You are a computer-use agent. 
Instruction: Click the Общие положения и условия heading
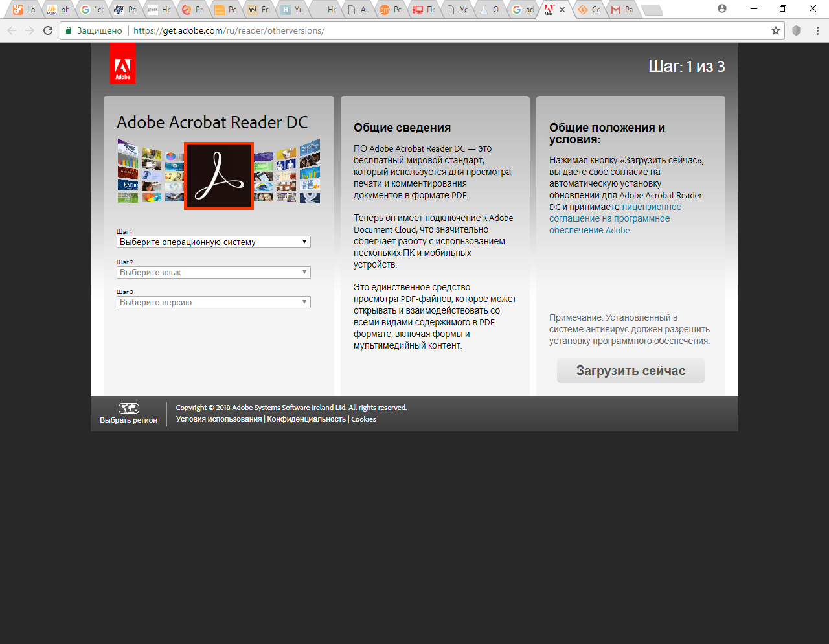click(608, 133)
